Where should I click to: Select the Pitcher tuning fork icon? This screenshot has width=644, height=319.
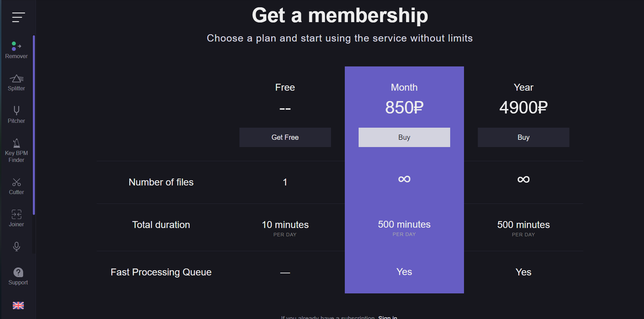(x=17, y=110)
